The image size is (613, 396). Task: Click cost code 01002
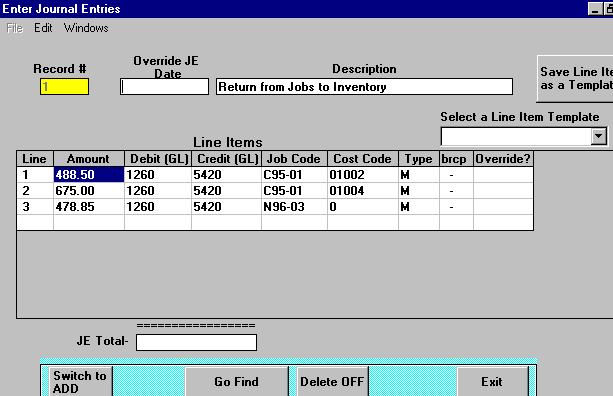pyautogui.click(x=363, y=175)
